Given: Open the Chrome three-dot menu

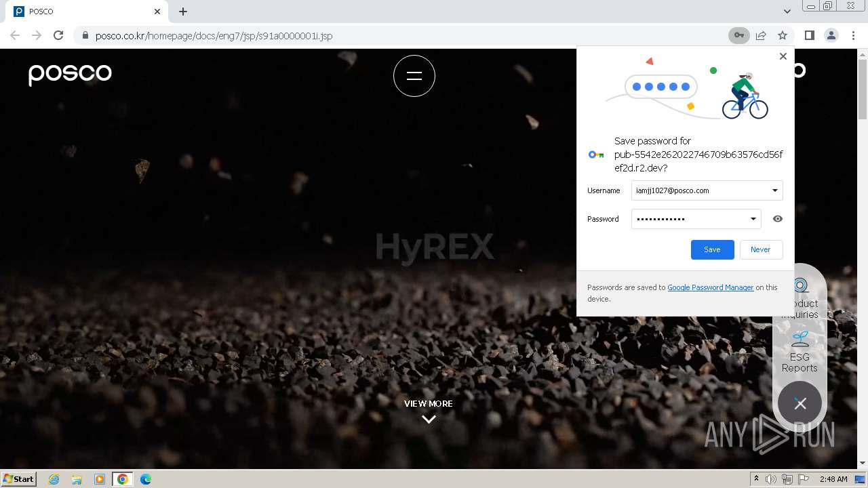Looking at the screenshot, I should coord(853,35).
